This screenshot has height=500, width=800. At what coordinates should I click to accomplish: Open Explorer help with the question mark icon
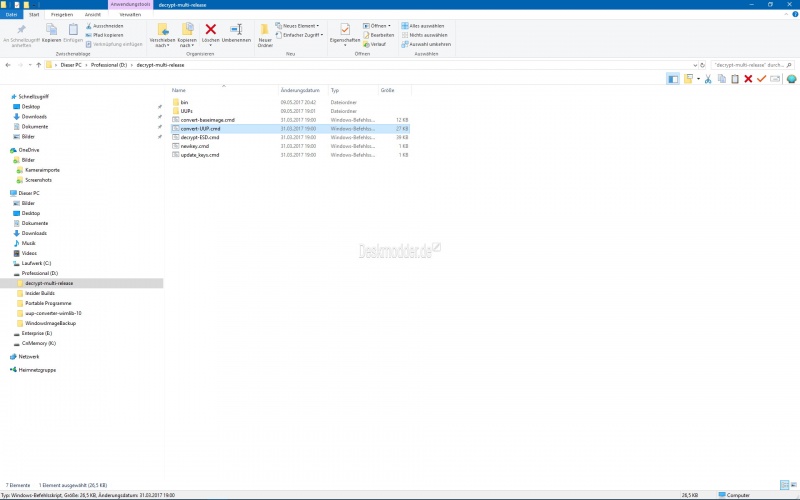(x=795, y=14)
